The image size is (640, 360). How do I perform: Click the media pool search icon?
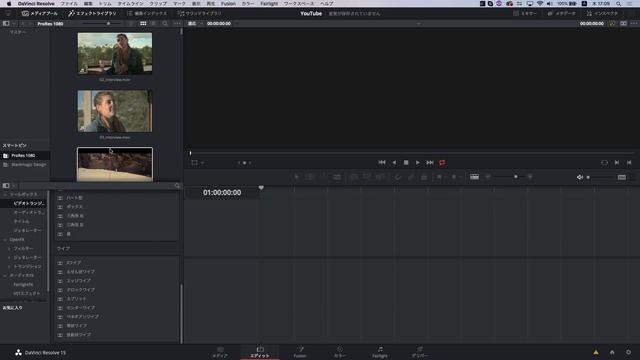pyautogui.click(x=165, y=24)
